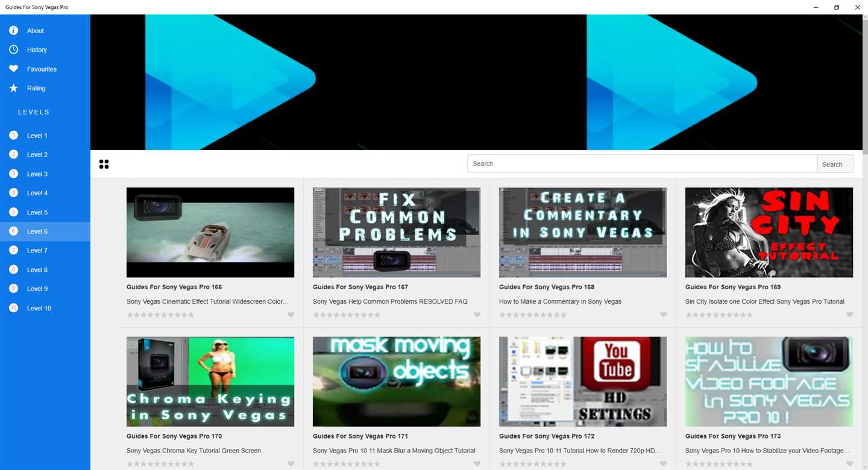Go to Favourites in the sidebar
Screen dimensions: 868x470
[45, 69]
